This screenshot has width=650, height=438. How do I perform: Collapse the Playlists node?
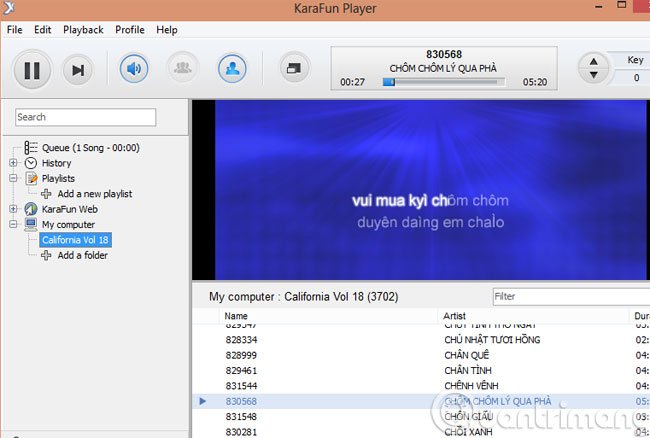(x=13, y=178)
